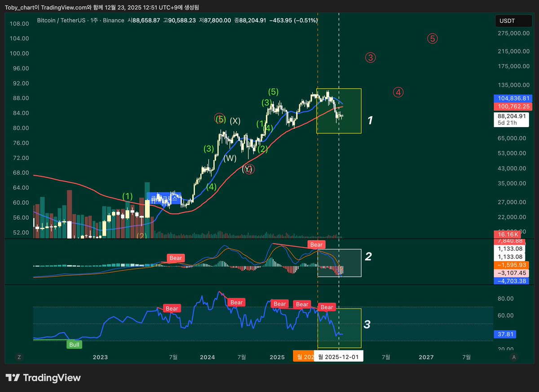Click the green Bull divergence label
The width and height of the screenshot is (539, 392).
(74, 345)
